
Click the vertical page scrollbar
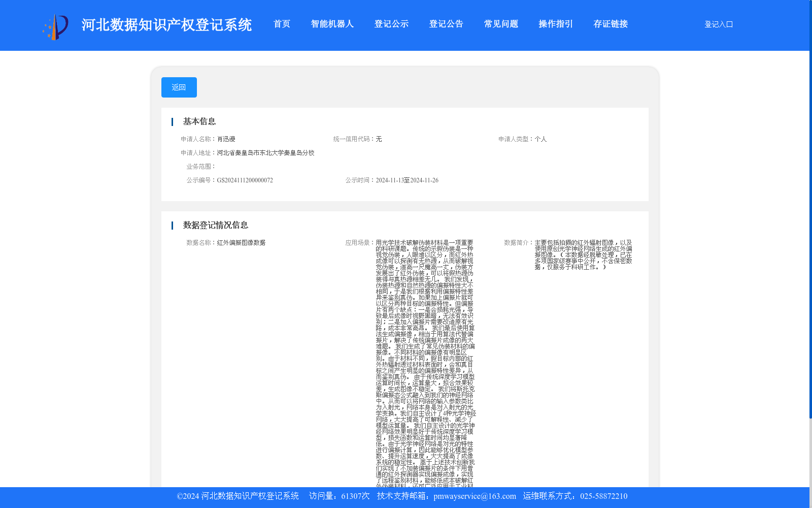point(810,209)
